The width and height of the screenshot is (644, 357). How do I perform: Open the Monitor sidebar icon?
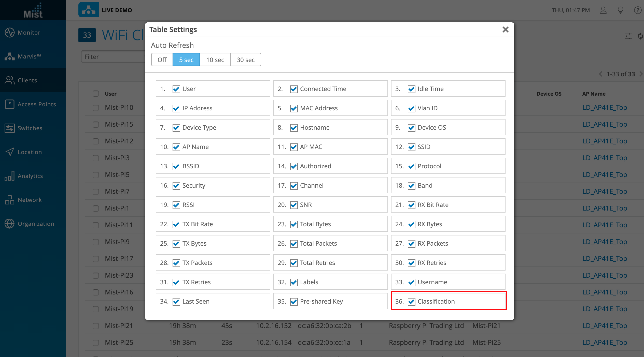click(x=10, y=33)
